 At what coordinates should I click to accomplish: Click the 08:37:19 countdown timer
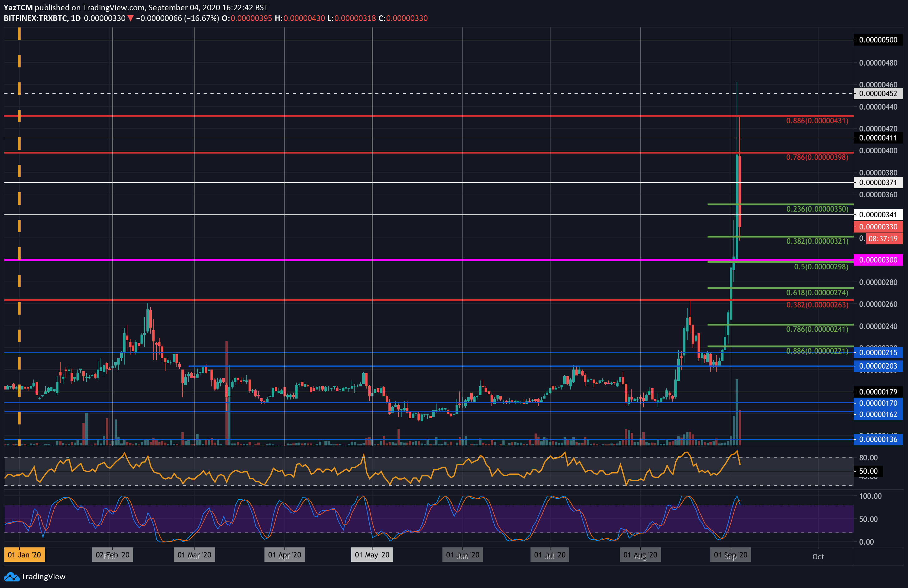coord(884,239)
